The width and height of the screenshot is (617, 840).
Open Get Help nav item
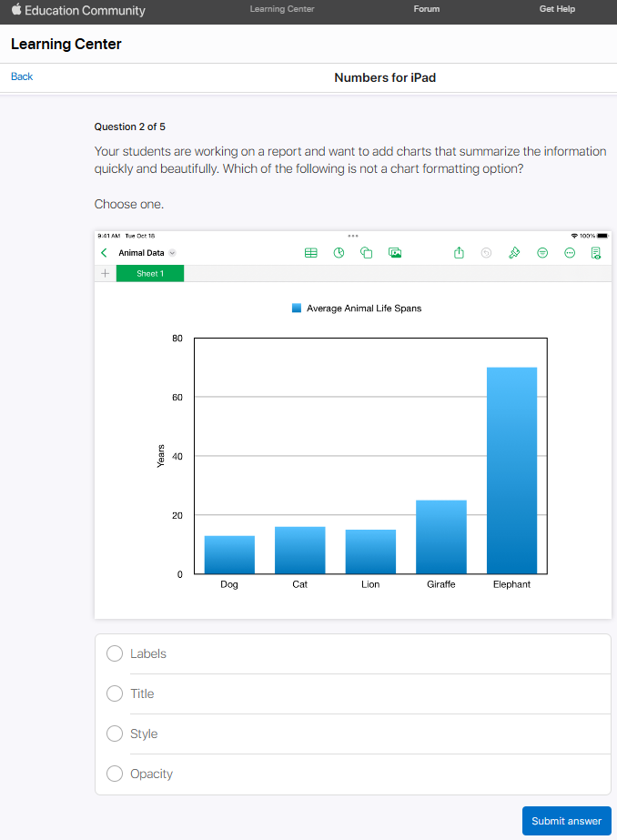pos(557,9)
